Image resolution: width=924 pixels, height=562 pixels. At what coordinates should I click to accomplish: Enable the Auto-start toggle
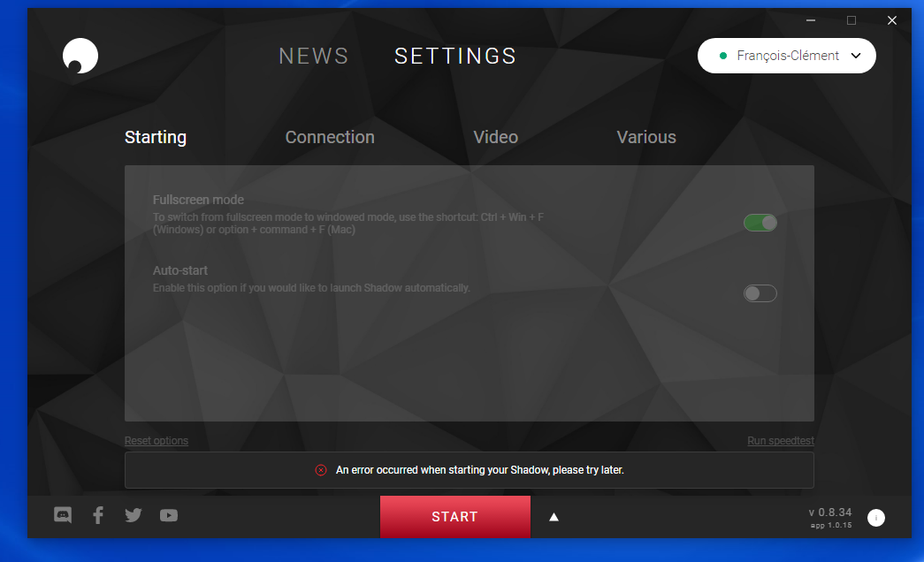click(760, 293)
